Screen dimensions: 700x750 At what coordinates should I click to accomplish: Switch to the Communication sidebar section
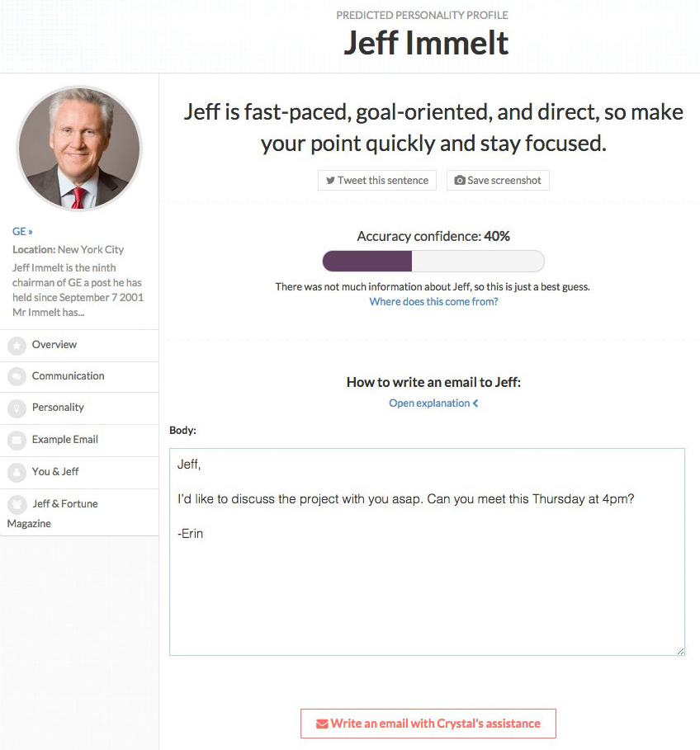tap(68, 376)
